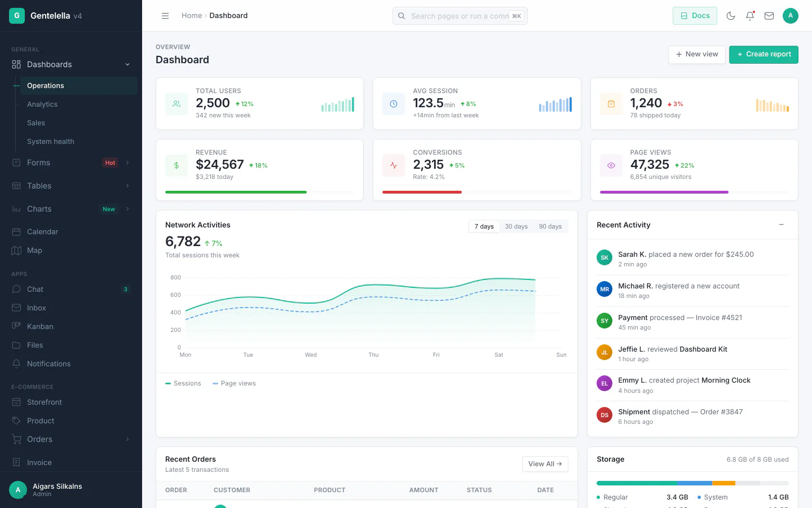Click the Chat bubble sidebar icon
The width and height of the screenshot is (812, 508).
16,290
